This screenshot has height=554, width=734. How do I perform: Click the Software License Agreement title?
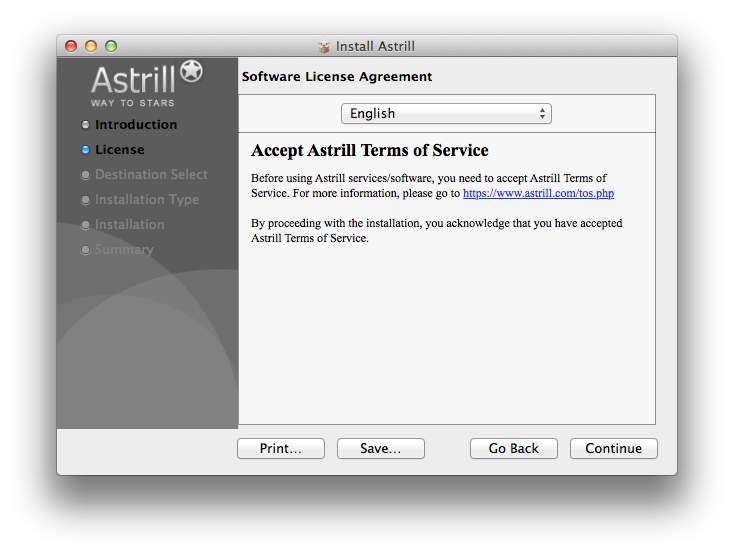pos(337,76)
